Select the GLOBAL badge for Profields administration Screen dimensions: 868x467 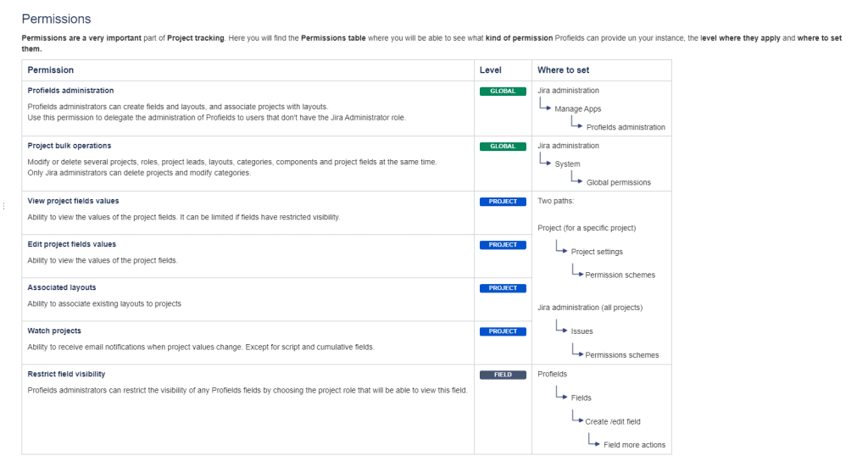(x=503, y=91)
